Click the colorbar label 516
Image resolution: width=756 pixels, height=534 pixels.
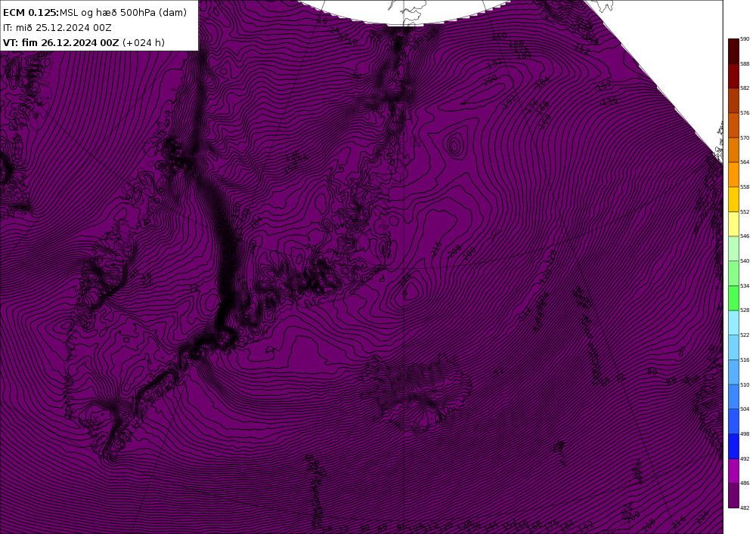tap(745, 360)
